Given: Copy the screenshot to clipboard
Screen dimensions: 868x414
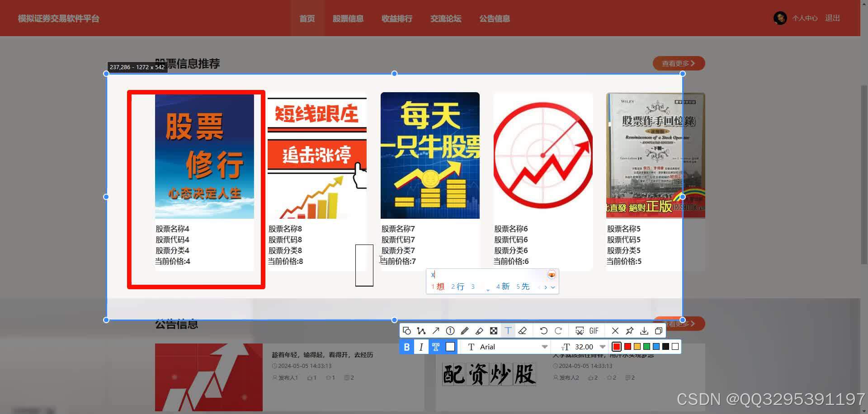Looking at the screenshot, I should coord(659,331).
